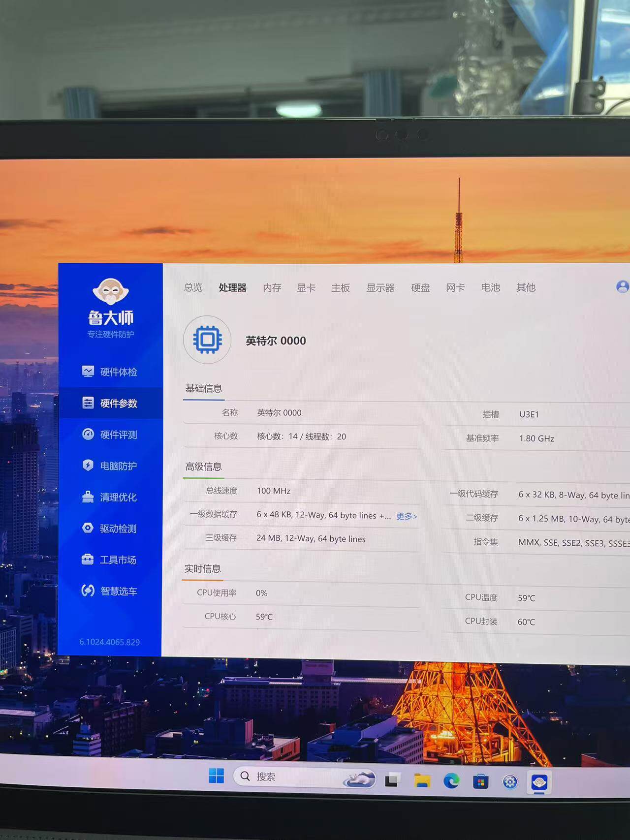The width and height of the screenshot is (630, 840).
Task: Click the CPU使用率 row label
Action: pos(217,593)
